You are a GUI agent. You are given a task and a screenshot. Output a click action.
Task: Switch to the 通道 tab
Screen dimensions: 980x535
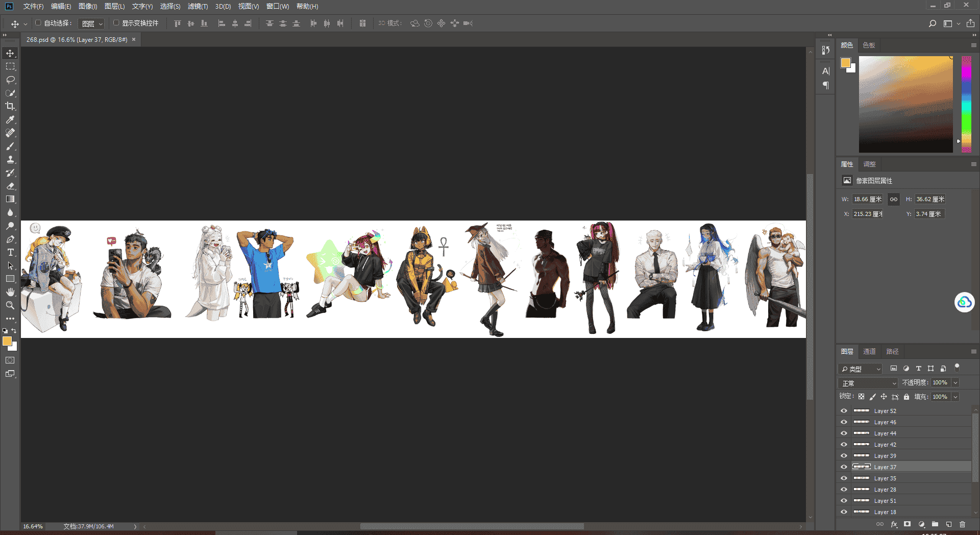(x=869, y=352)
